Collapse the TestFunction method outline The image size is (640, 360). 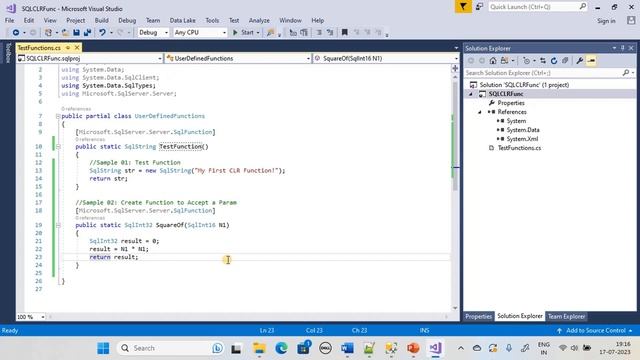pos(58,147)
